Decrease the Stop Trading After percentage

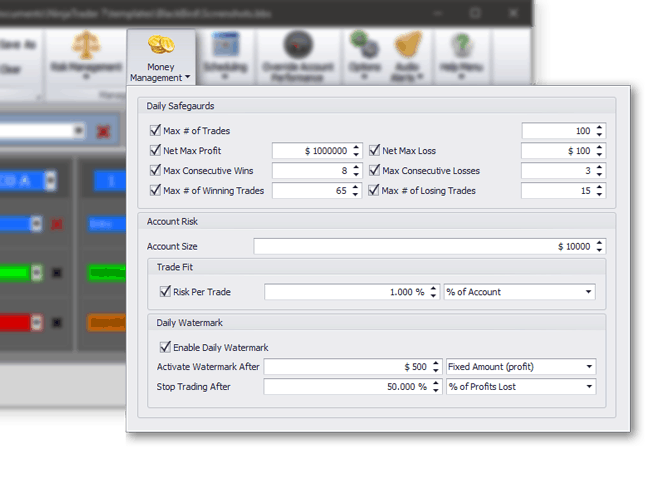[x=436, y=390]
